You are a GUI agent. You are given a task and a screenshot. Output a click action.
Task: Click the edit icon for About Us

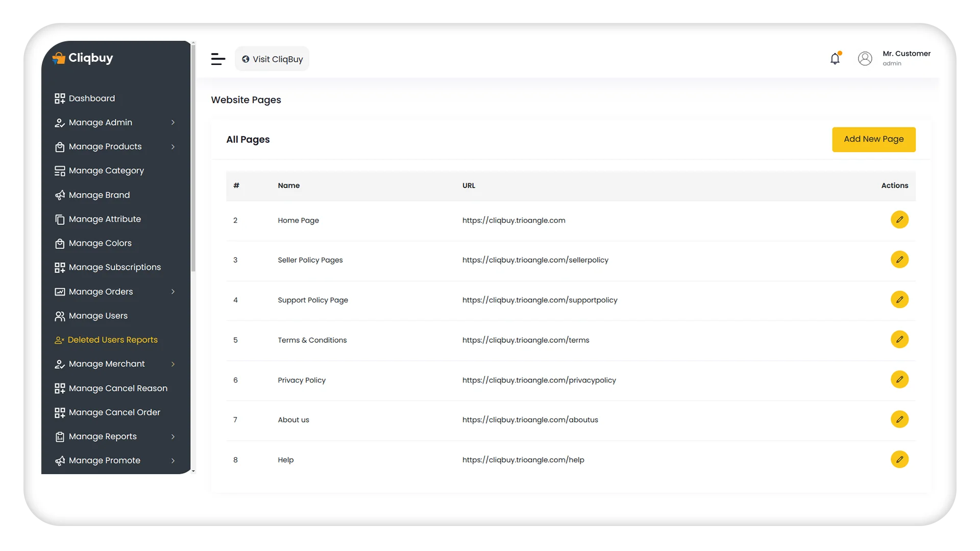point(899,420)
